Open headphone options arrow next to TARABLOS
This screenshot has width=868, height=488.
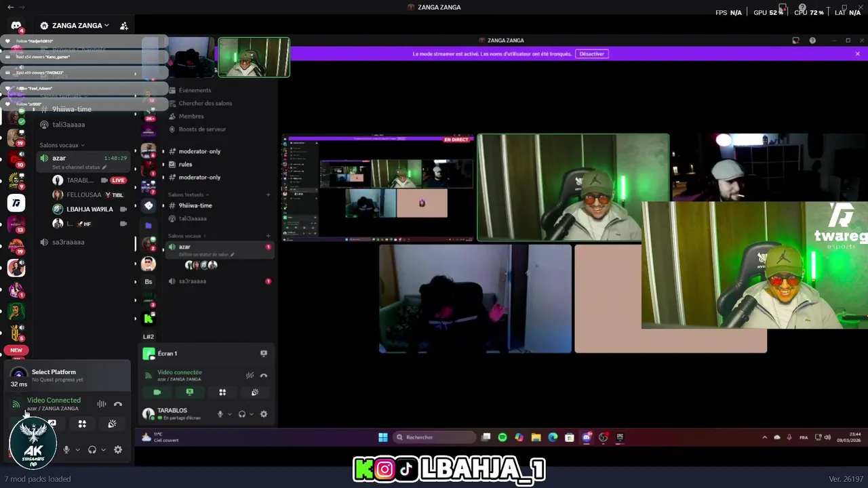(252, 414)
